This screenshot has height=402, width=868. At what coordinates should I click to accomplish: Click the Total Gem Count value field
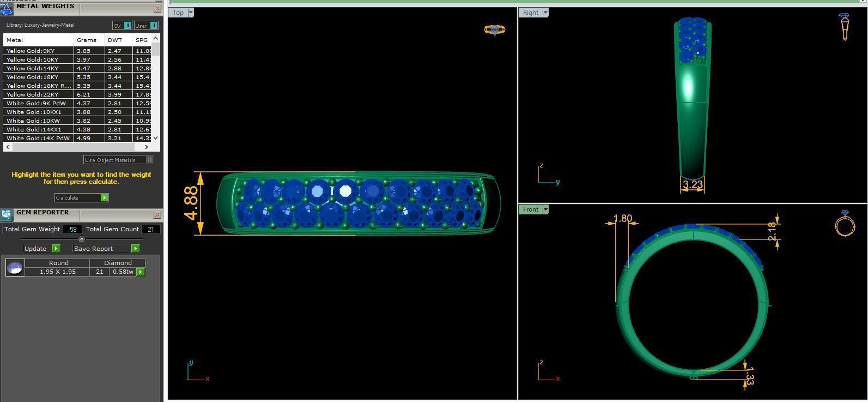[151, 229]
